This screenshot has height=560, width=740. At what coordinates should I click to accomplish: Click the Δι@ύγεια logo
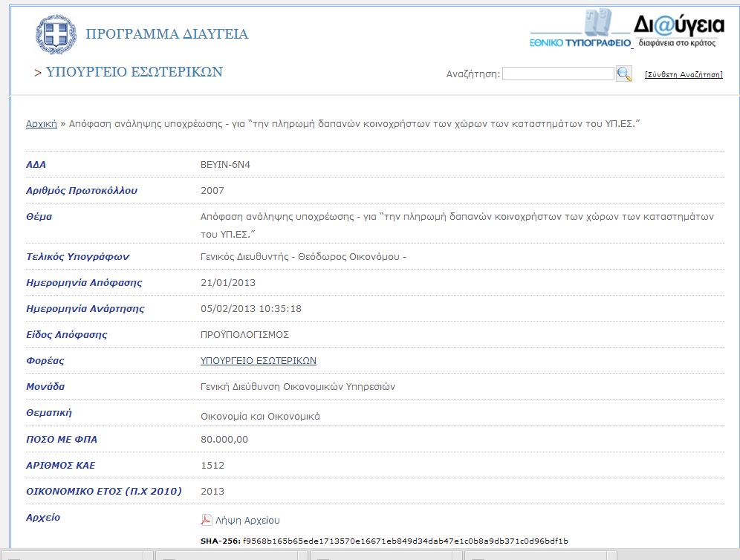(x=679, y=30)
